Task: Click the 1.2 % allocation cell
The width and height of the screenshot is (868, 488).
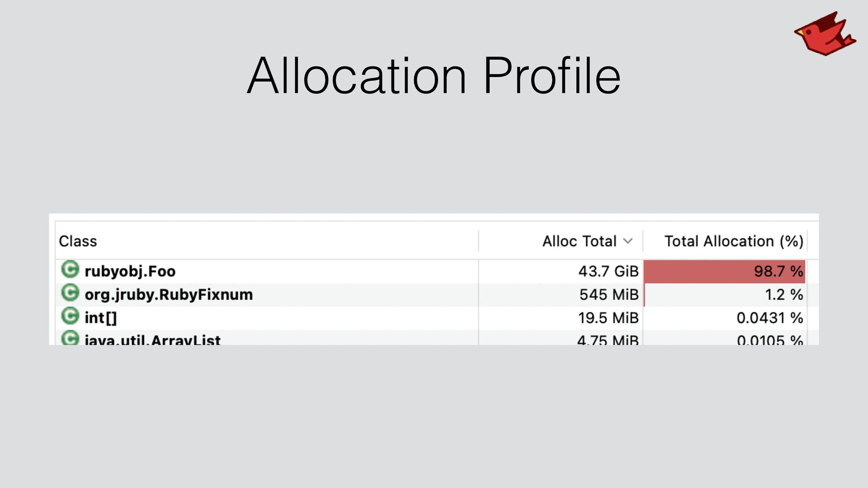Action: click(x=783, y=295)
